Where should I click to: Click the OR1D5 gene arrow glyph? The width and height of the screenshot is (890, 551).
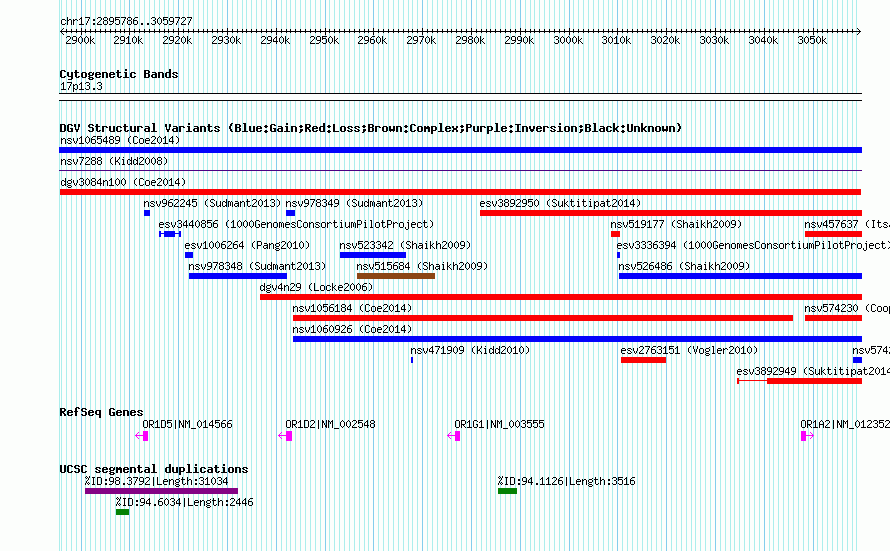[142, 436]
